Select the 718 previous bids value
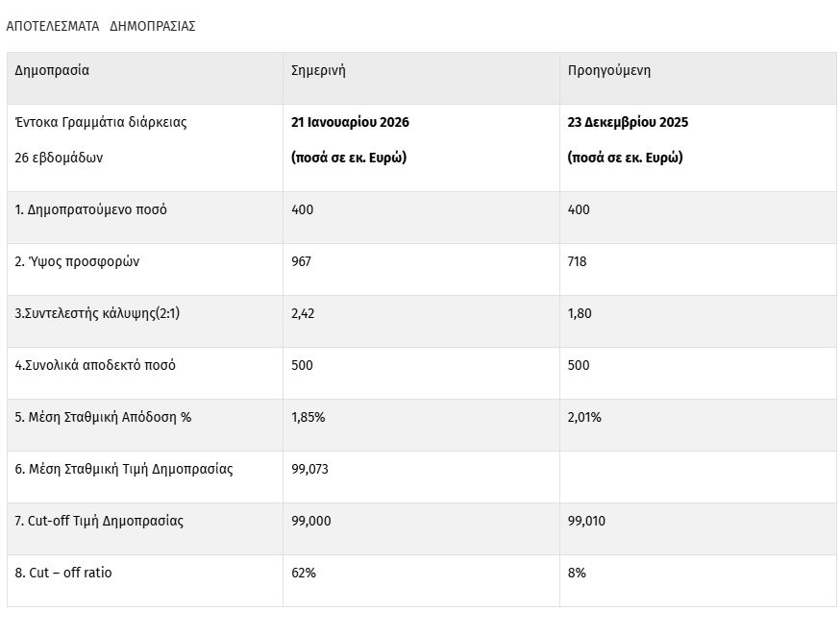Viewport: 840px width, 636px height. coord(578,261)
